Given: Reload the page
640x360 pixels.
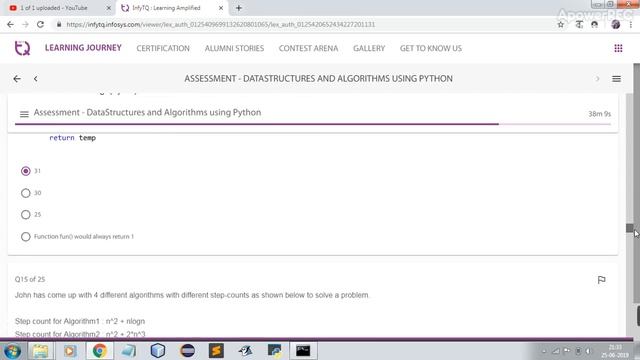Looking at the screenshot, I should 40,24.
